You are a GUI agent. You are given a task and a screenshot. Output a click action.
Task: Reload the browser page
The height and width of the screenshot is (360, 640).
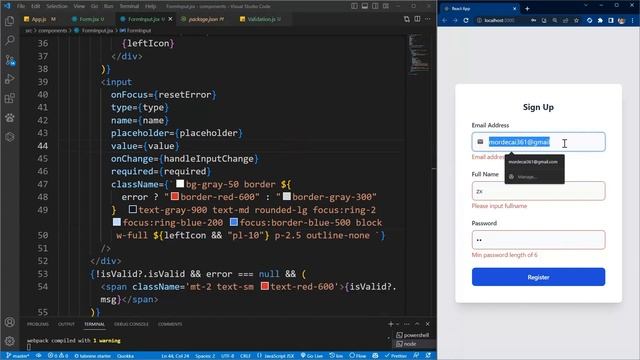[466, 20]
